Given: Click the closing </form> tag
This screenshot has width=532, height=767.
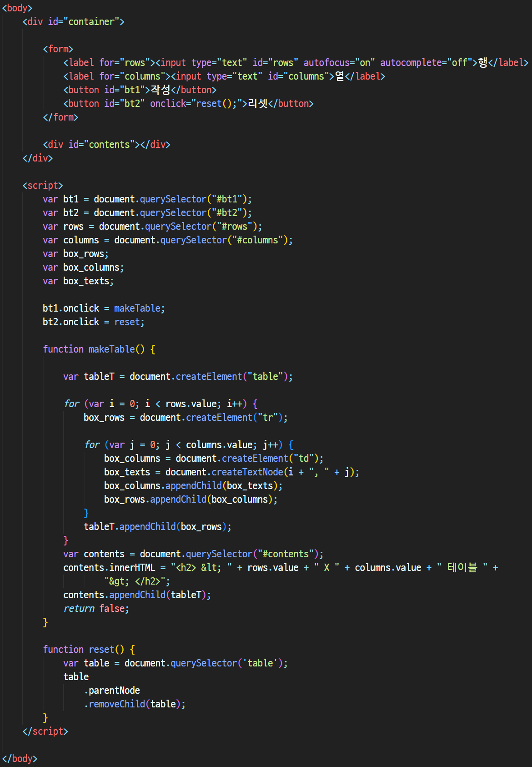Looking at the screenshot, I should click(x=60, y=117).
